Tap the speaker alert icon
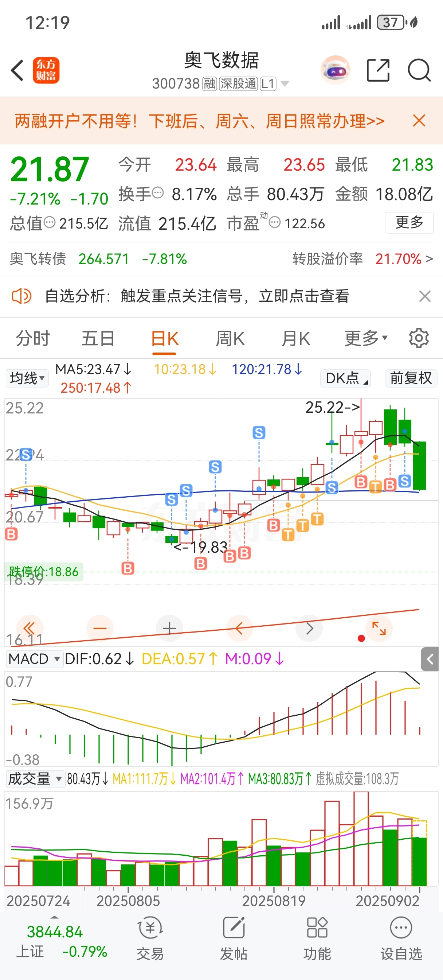Viewport: 443px width, 980px height. coord(21,296)
